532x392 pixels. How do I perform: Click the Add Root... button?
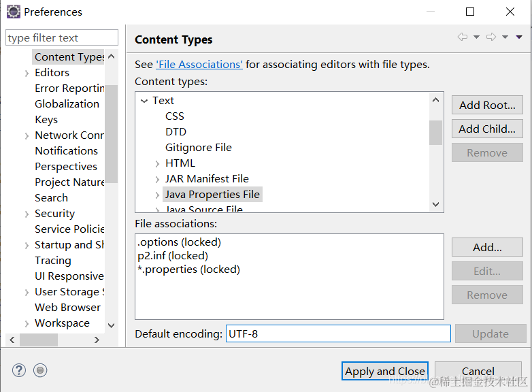[486, 105]
